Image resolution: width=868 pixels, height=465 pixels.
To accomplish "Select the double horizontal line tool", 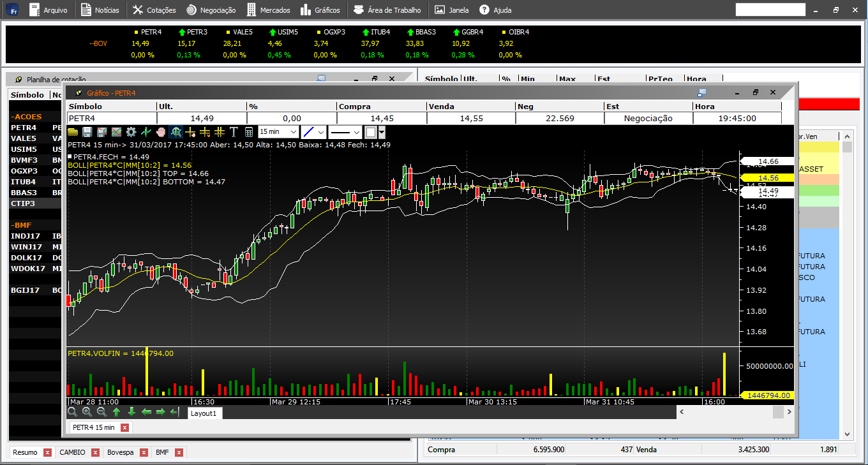I will tap(205, 132).
